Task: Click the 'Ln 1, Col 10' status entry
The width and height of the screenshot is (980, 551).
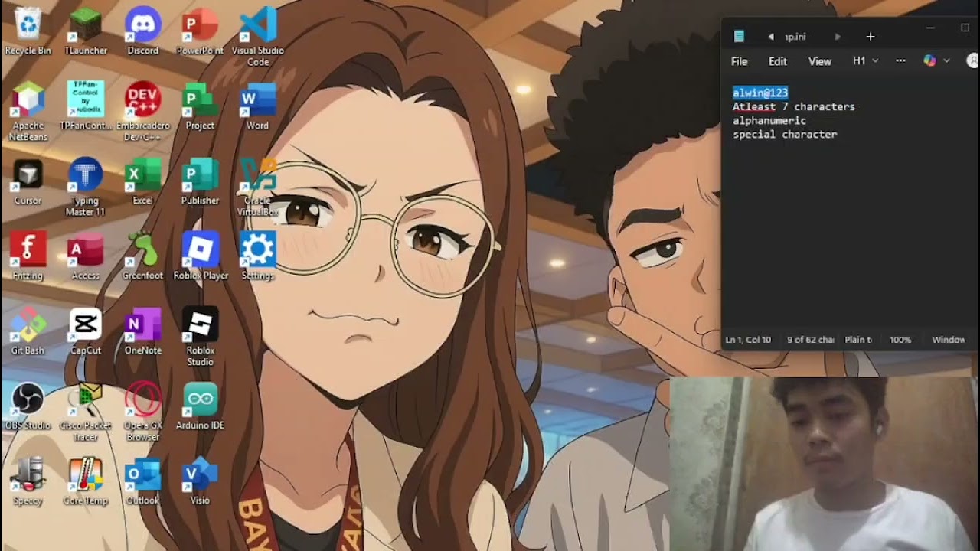Action: pos(748,340)
